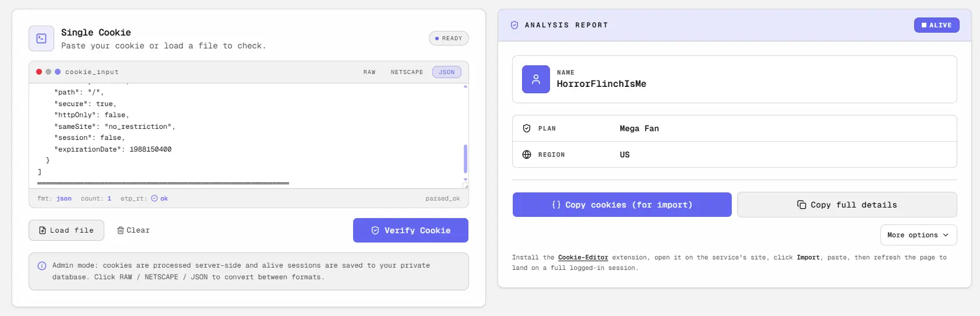Clear the cookie input with Clear
Screen dimensions: 980x316
click(x=133, y=230)
